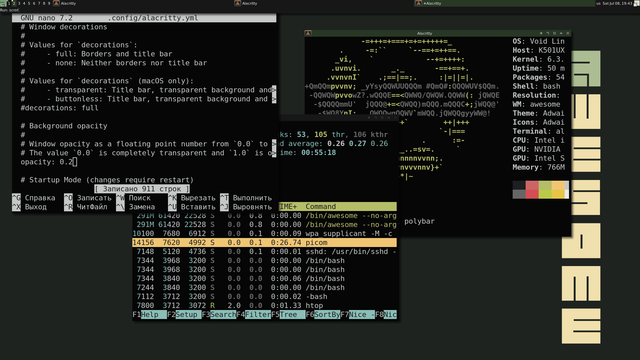Click the us keyboard layout indicator

[598, 3]
